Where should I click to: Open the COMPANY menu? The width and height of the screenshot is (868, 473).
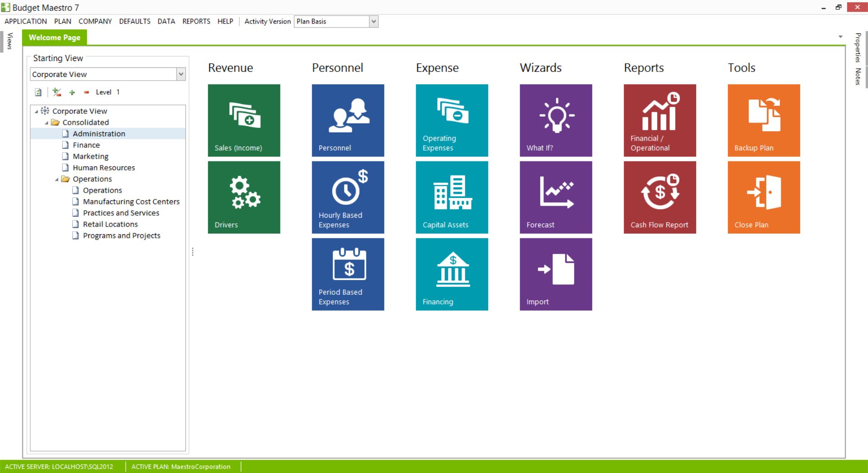(x=95, y=21)
